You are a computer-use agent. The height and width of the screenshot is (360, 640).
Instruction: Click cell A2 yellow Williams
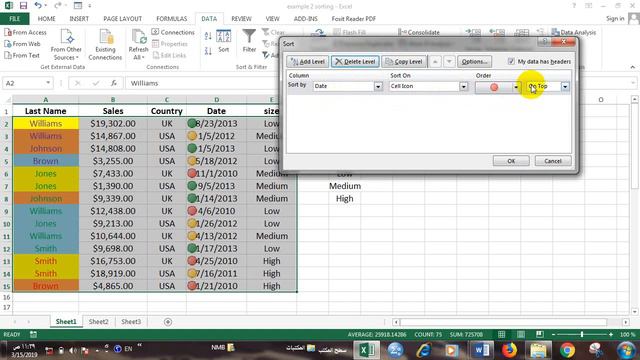point(46,123)
